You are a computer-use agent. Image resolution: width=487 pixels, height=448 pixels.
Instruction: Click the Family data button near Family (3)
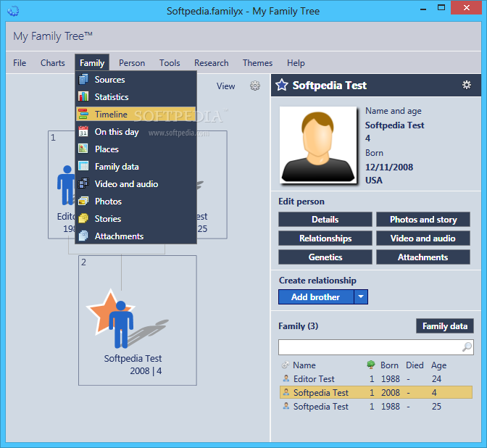coord(445,326)
